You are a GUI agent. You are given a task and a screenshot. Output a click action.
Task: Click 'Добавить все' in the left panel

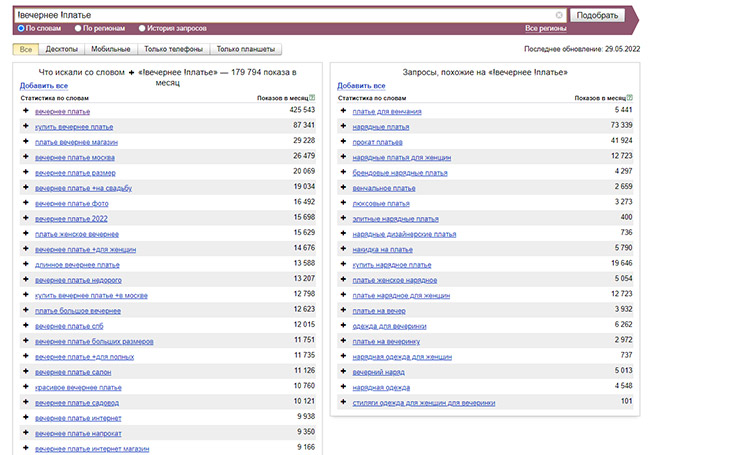(44, 86)
